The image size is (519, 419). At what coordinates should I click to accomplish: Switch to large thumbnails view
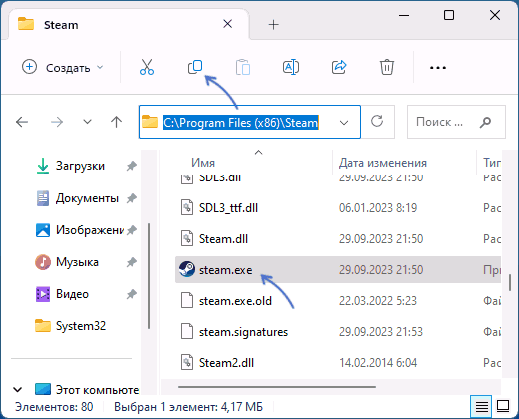click(x=503, y=406)
